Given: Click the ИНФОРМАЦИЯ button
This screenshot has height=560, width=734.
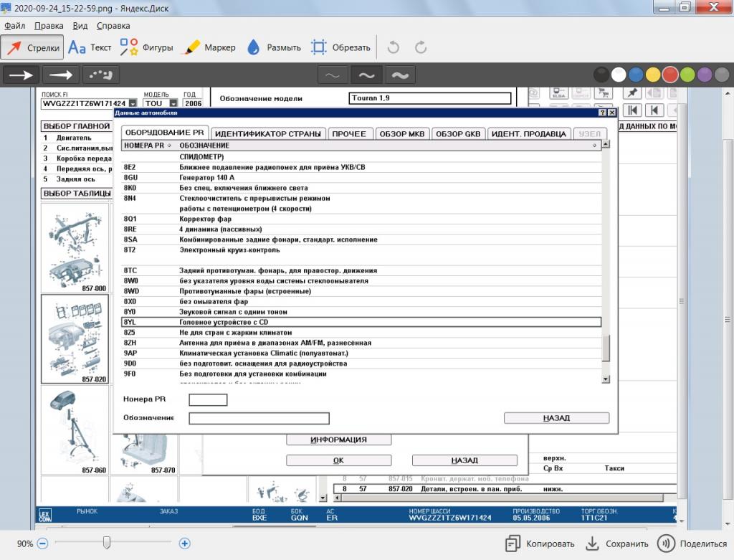Looking at the screenshot, I should (338, 440).
